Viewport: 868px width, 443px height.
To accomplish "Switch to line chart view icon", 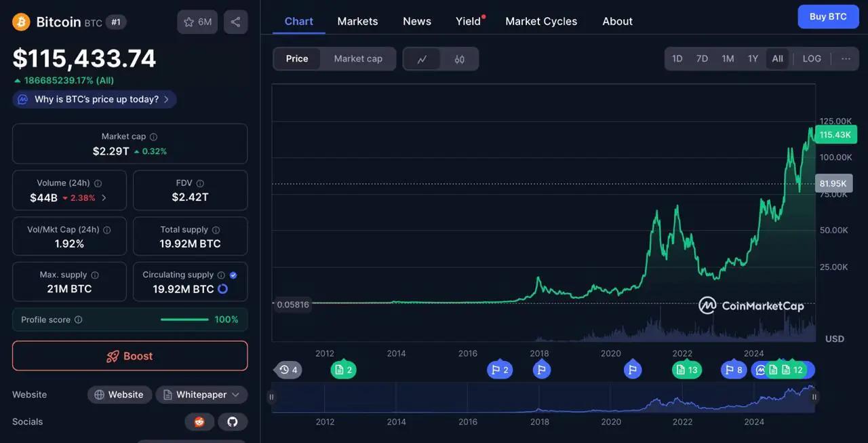I will click(x=422, y=59).
